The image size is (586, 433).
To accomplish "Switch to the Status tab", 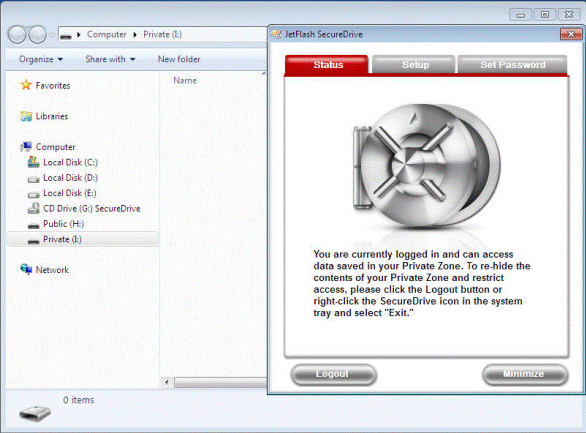I will click(x=327, y=65).
